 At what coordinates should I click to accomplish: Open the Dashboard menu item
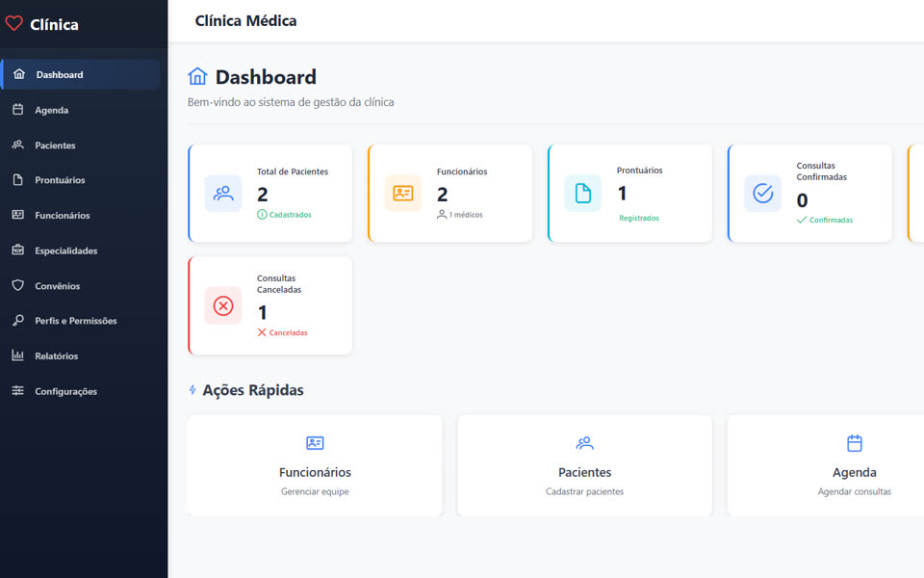pyautogui.click(x=81, y=74)
